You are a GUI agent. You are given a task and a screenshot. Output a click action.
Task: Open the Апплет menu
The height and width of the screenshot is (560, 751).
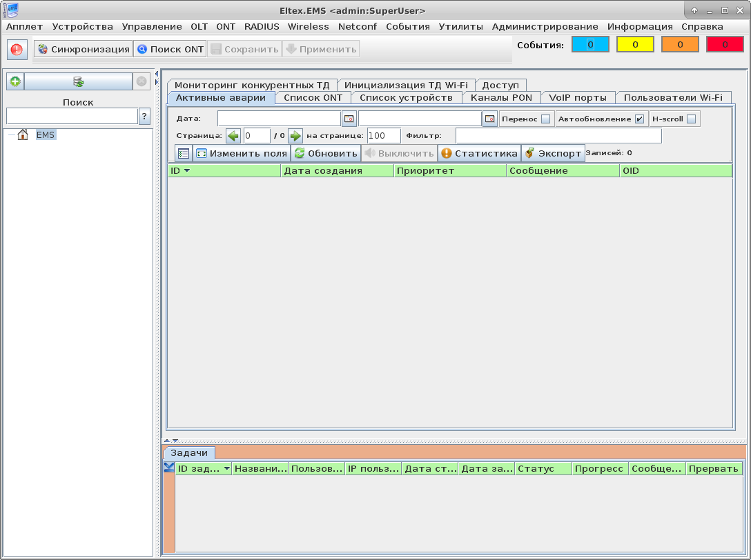tap(24, 27)
